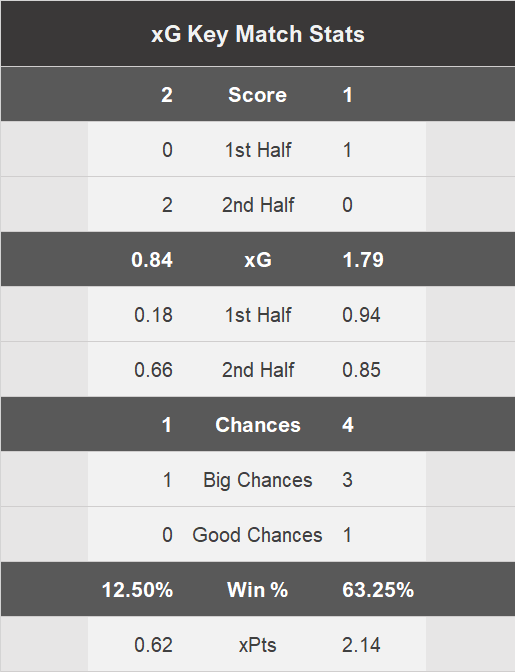The height and width of the screenshot is (672, 515).
Task: Click the away xG value 1.79
Action: coord(363,260)
